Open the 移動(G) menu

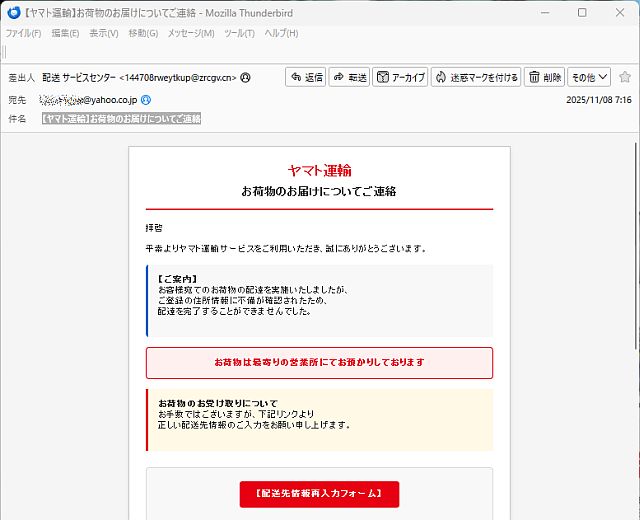coord(143,33)
